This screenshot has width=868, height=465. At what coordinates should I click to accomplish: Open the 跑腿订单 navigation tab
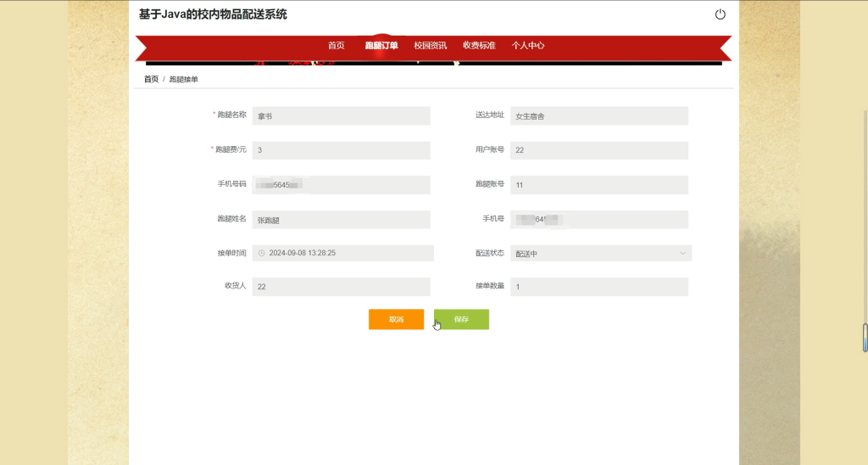pyautogui.click(x=381, y=46)
